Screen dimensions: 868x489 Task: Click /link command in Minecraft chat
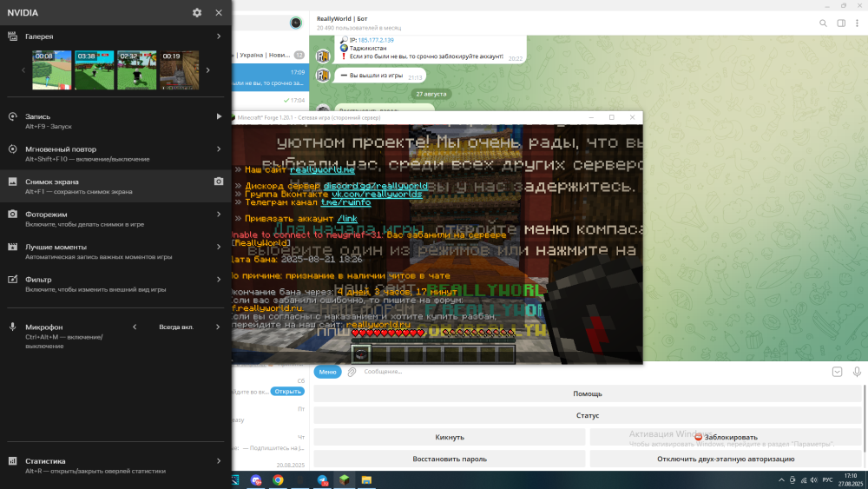click(x=347, y=219)
